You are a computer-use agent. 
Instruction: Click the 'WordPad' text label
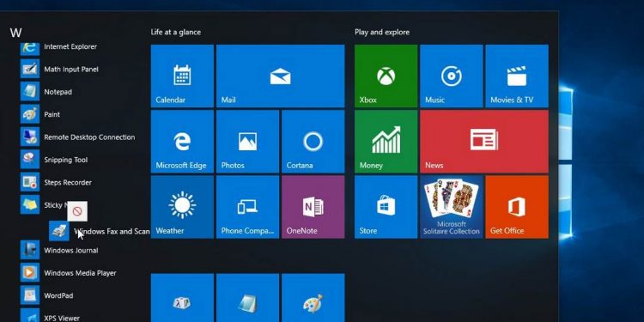pos(58,295)
